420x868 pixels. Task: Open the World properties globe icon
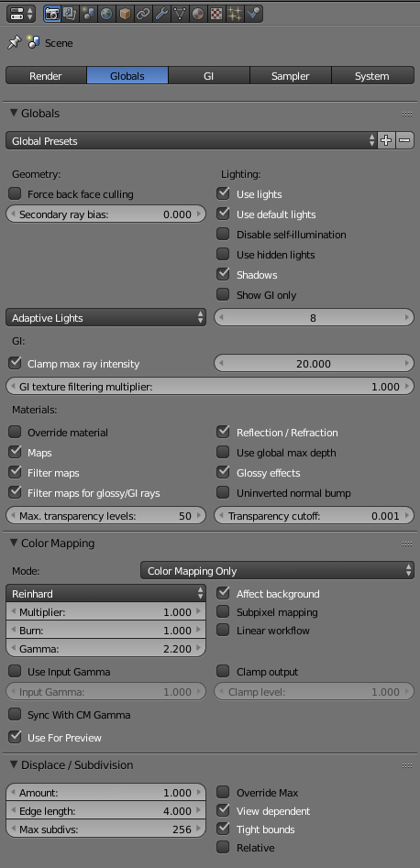point(107,14)
